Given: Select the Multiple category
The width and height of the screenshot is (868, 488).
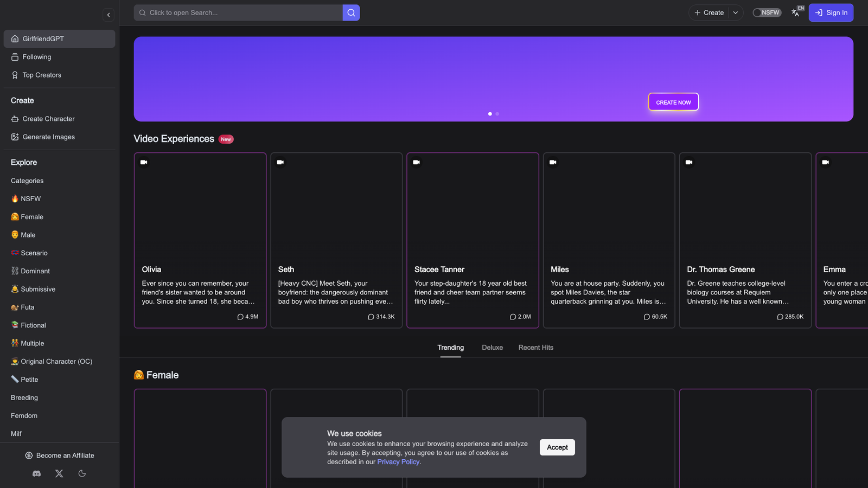Looking at the screenshot, I should [28, 343].
